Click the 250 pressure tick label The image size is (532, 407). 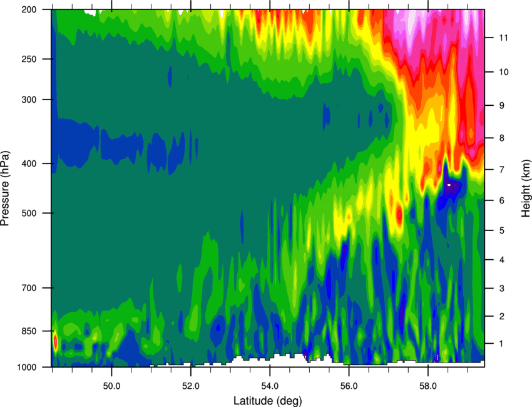29,59
